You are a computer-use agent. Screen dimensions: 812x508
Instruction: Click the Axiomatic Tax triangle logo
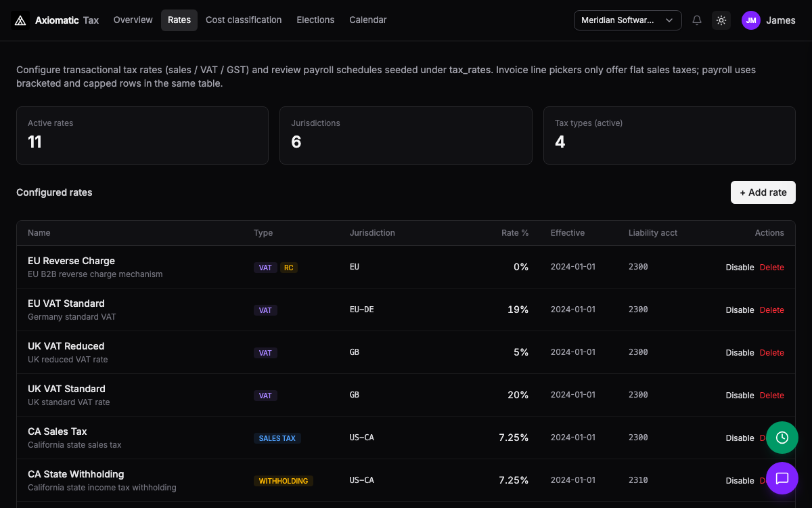click(20, 20)
